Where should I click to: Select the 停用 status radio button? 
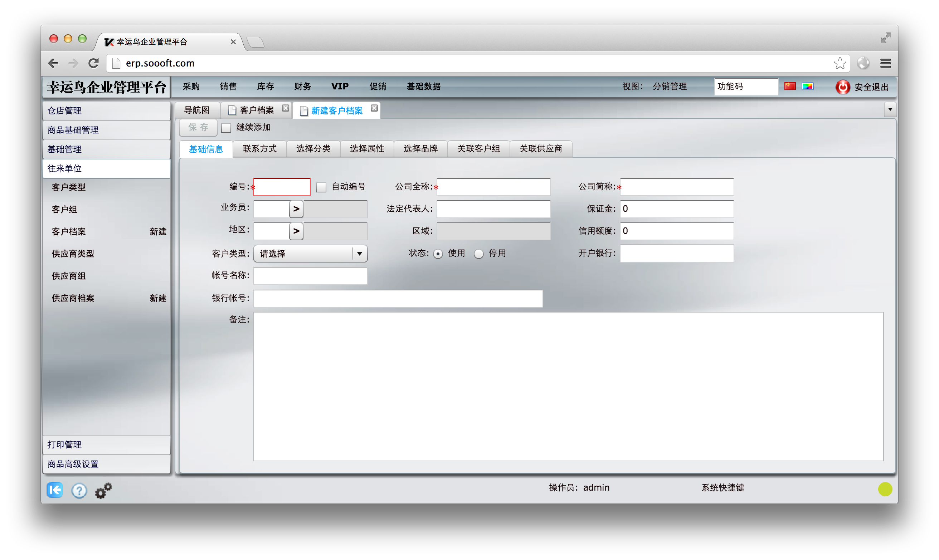coord(478,254)
